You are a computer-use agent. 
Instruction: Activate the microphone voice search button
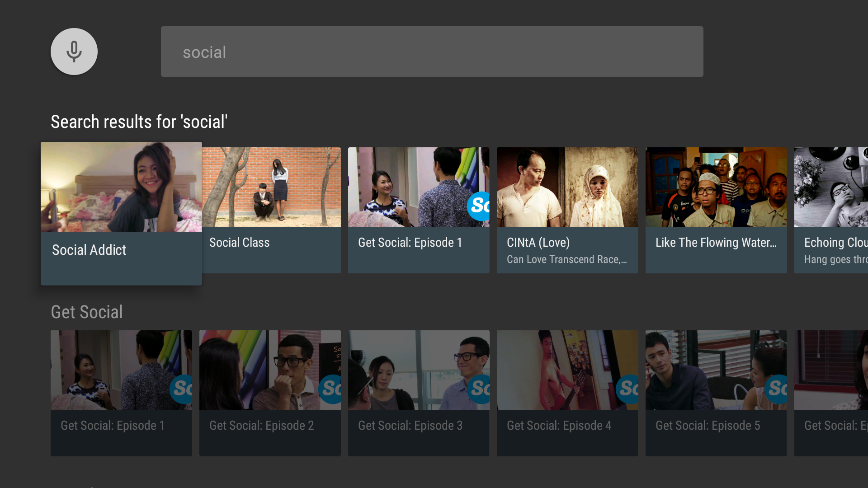[x=74, y=52]
